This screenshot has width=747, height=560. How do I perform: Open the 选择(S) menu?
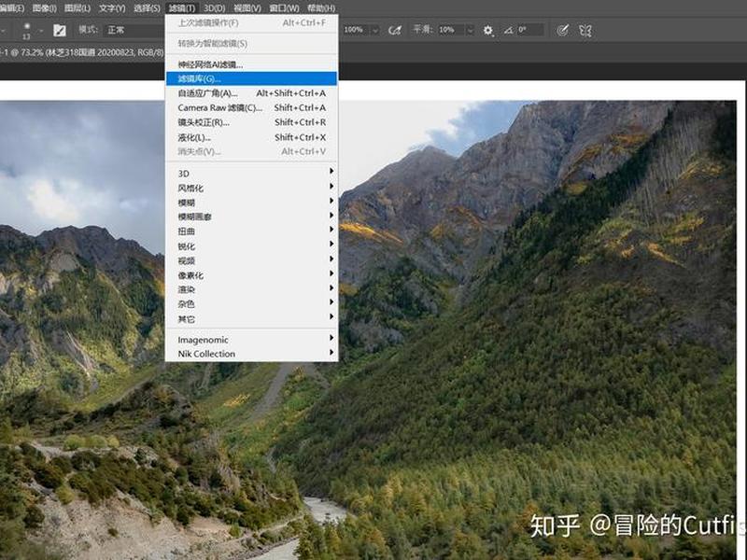point(147,8)
